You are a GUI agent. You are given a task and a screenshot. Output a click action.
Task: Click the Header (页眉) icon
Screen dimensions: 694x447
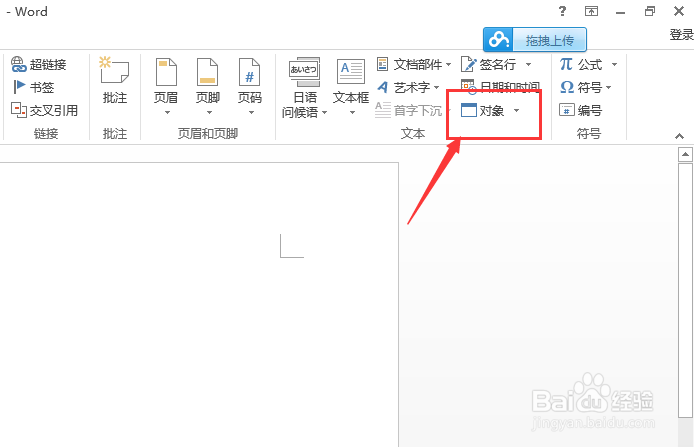tap(166, 72)
